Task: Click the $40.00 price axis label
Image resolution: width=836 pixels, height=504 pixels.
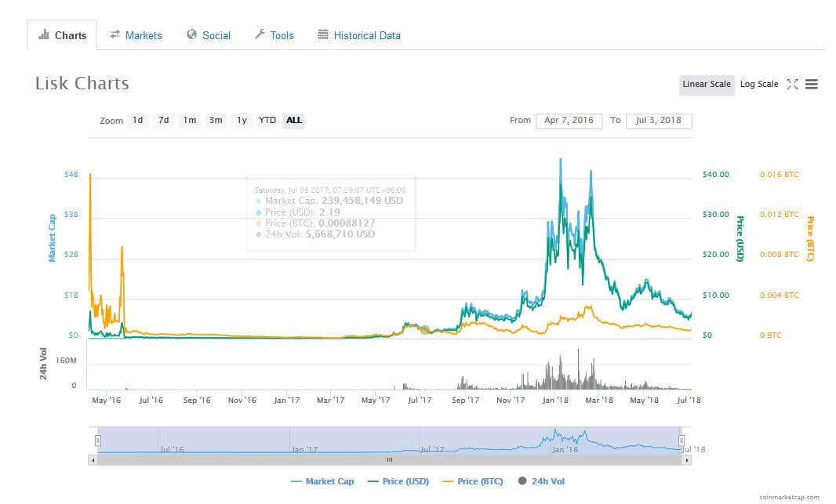Action: pyautogui.click(x=715, y=175)
